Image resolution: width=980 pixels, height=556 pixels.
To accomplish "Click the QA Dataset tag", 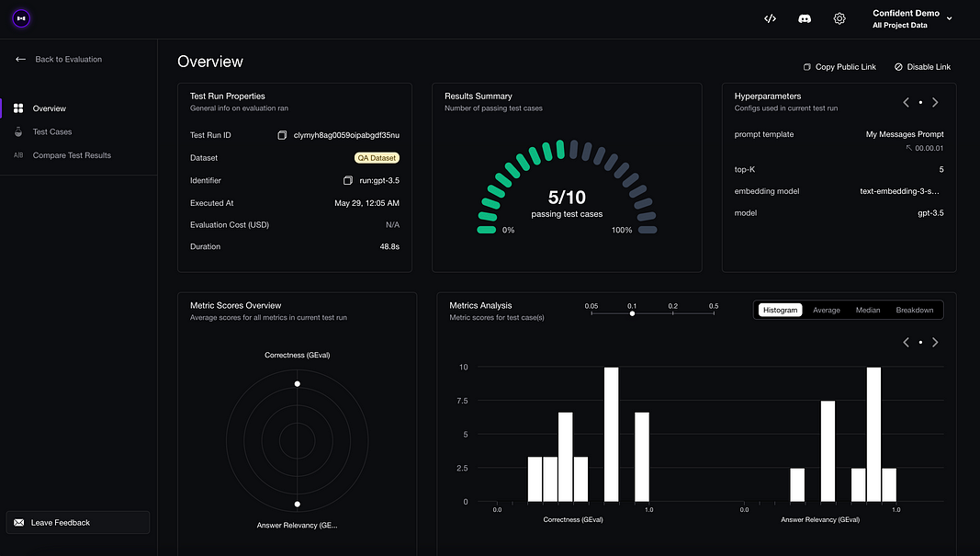I will (x=377, y=158).
